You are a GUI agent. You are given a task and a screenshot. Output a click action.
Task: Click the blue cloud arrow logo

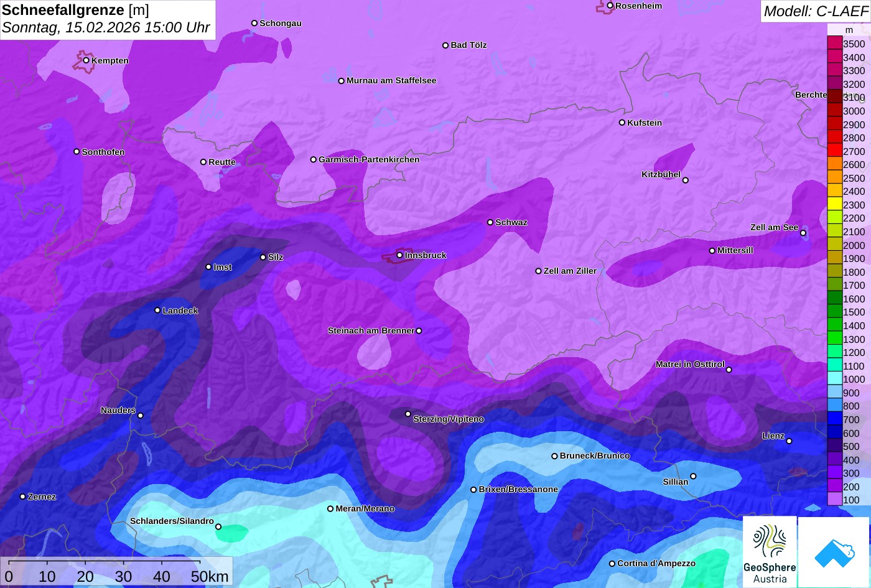click(x=834, y=553)
